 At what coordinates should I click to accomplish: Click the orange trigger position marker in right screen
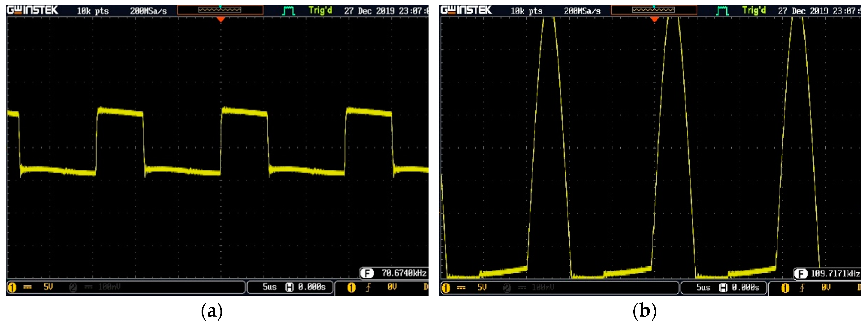(654, 20)
